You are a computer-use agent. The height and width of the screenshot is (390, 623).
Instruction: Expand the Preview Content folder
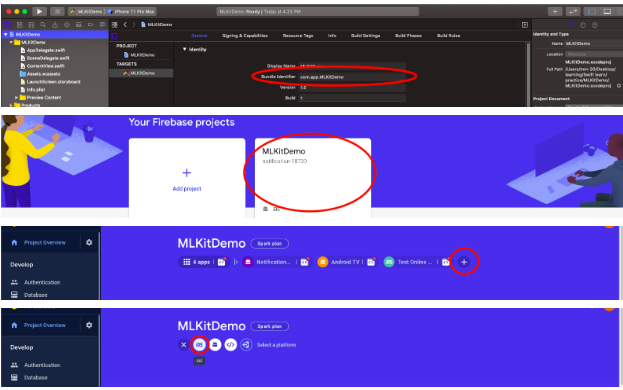16,97
